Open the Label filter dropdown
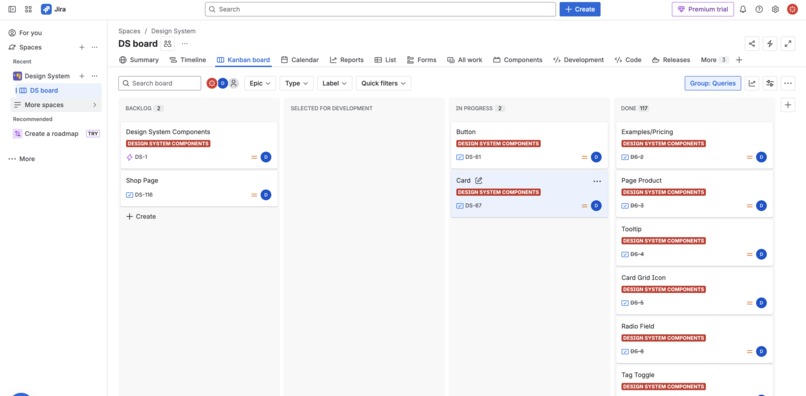The height and width of the screenshot is (396, 806). click(x=335, y=83)
